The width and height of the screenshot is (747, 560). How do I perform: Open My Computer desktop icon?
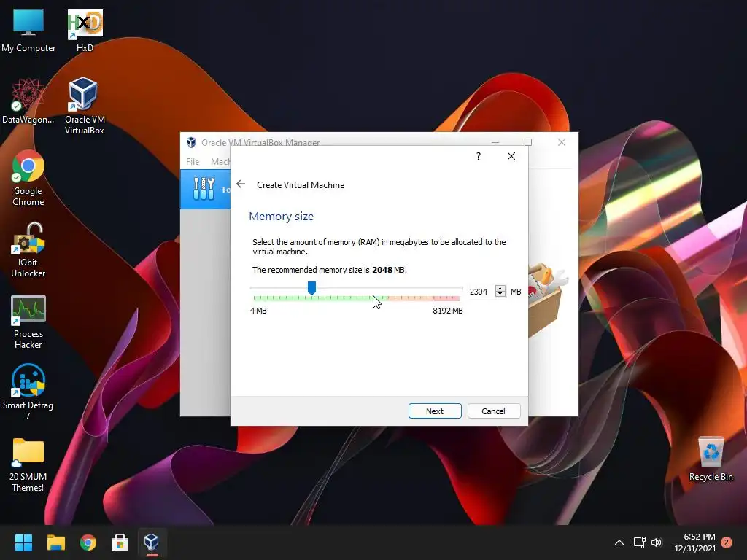point(28,31)
